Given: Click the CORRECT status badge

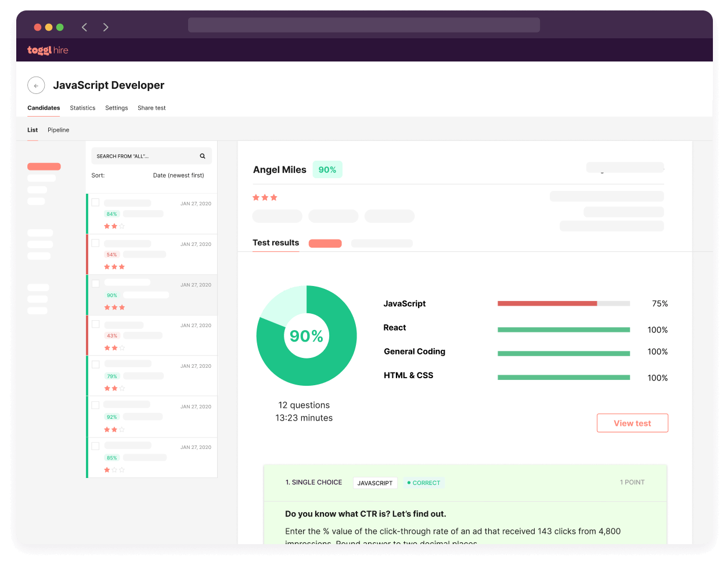Looking at the screenshot, I should click(424, 483).
